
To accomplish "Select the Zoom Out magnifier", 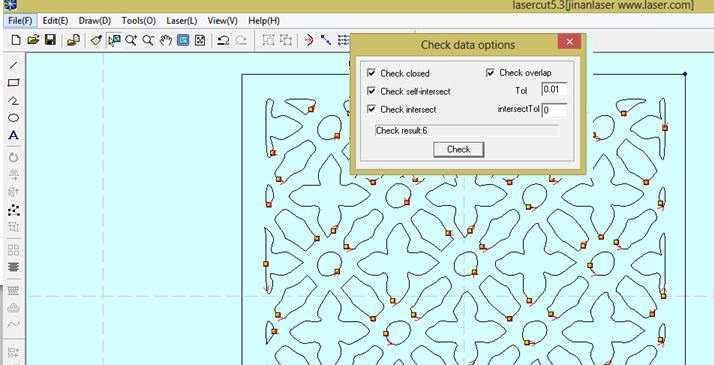I will point(148,41).
